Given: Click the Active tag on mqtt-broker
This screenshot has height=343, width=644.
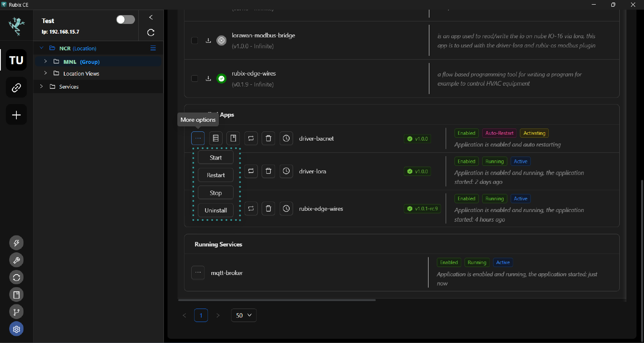Looking at the screenshot, I should [503, 262].
